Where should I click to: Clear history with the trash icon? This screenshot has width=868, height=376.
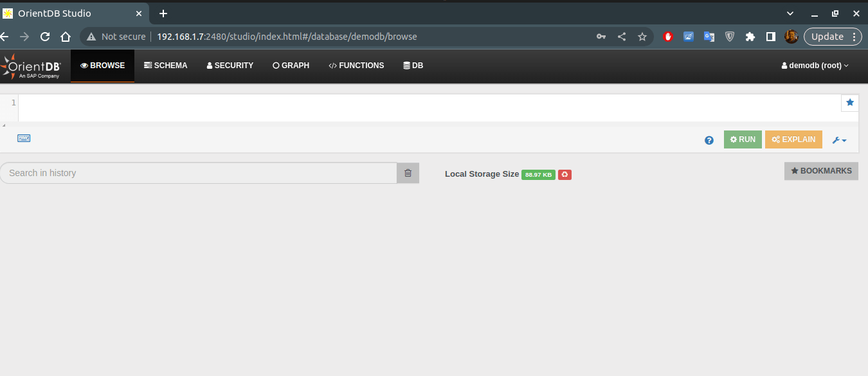pyautogui.click(x=408, y=173)
